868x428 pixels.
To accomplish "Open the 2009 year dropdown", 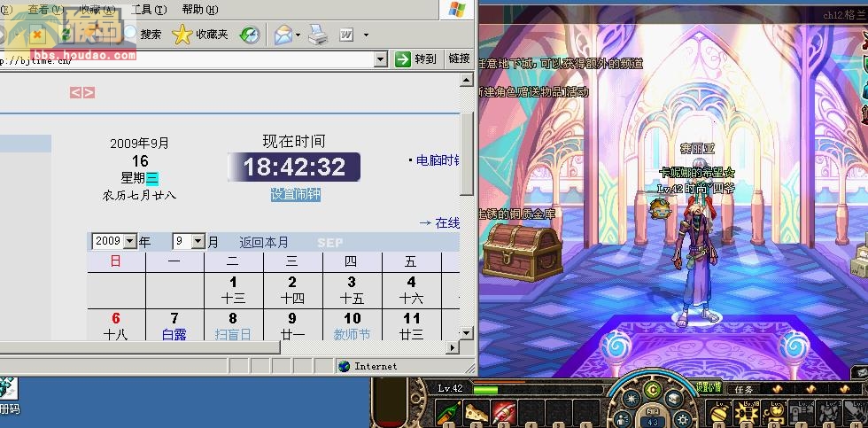I will 130,241.
